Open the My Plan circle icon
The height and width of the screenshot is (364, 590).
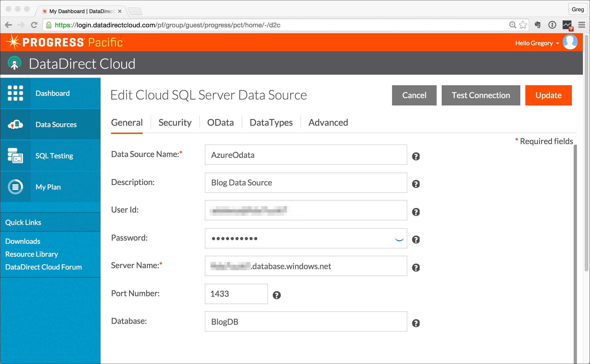coord(15,187)
